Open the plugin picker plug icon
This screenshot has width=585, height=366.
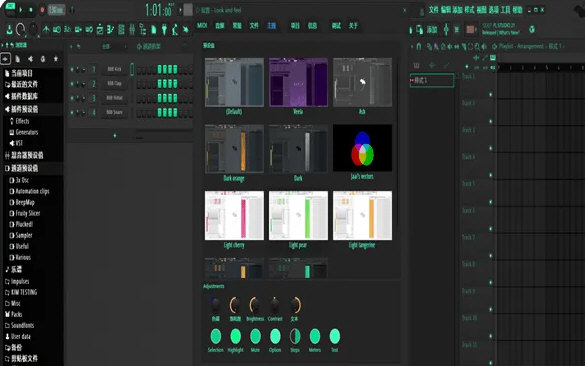(x=164, y=29)
